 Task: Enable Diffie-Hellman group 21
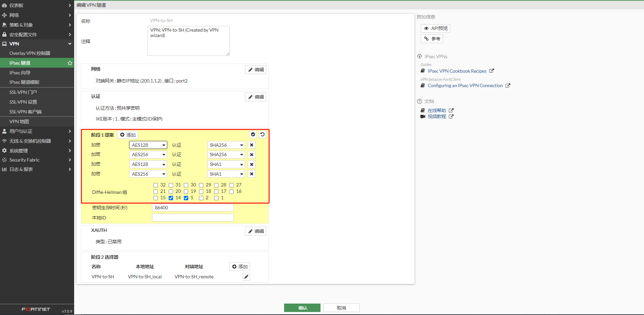coord(156,191)
